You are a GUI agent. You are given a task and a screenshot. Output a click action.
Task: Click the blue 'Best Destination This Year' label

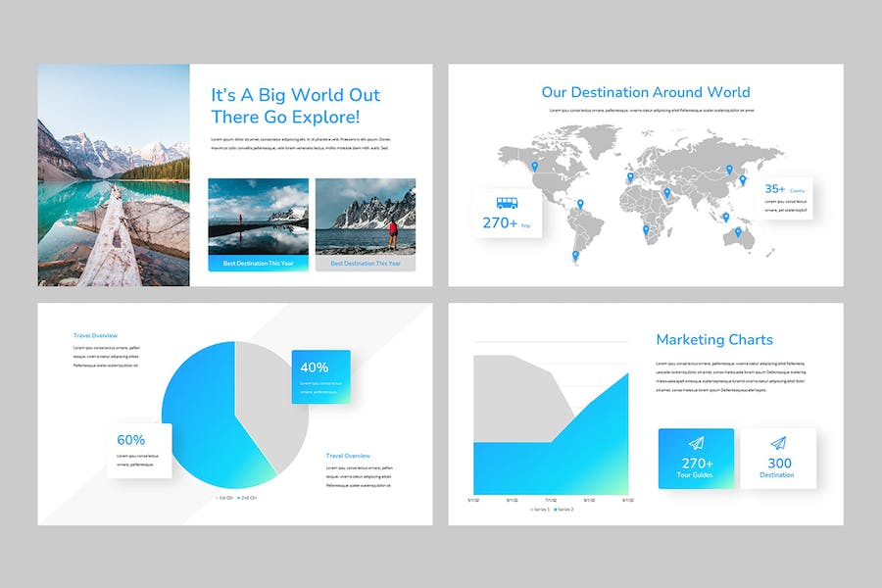(258, 264)
